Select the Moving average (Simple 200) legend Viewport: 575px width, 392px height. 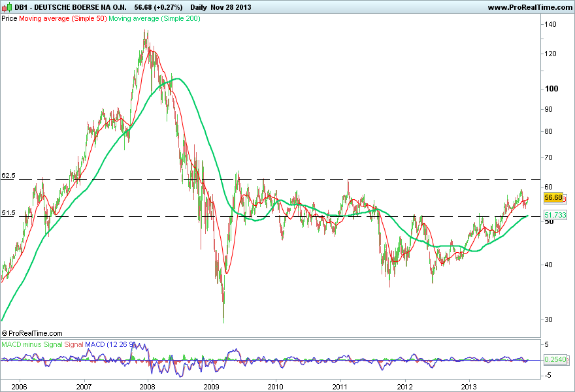154,18
